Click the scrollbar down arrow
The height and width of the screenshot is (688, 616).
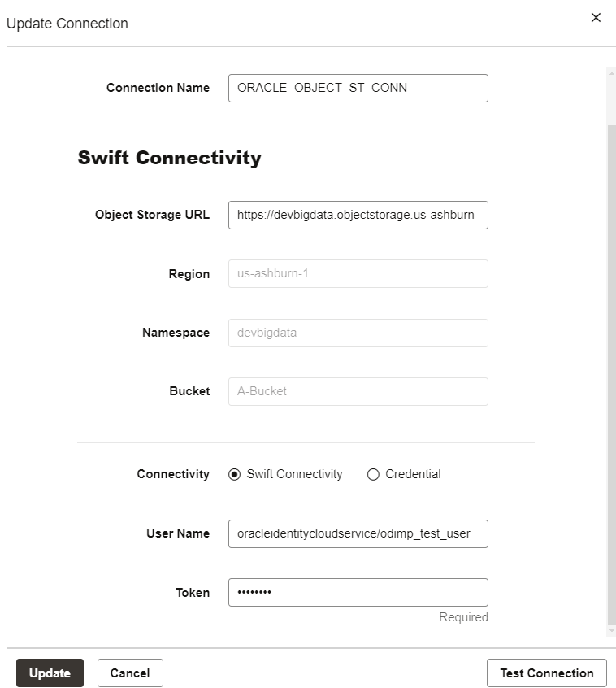click(611, 632)
